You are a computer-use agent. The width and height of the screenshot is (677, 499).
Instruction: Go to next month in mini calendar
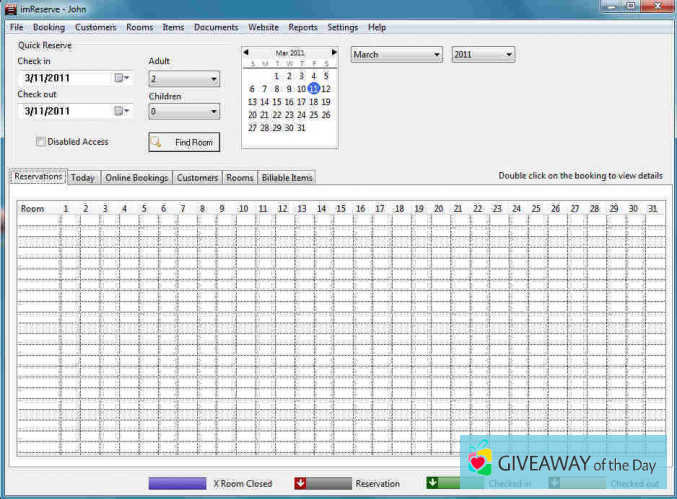334,53
